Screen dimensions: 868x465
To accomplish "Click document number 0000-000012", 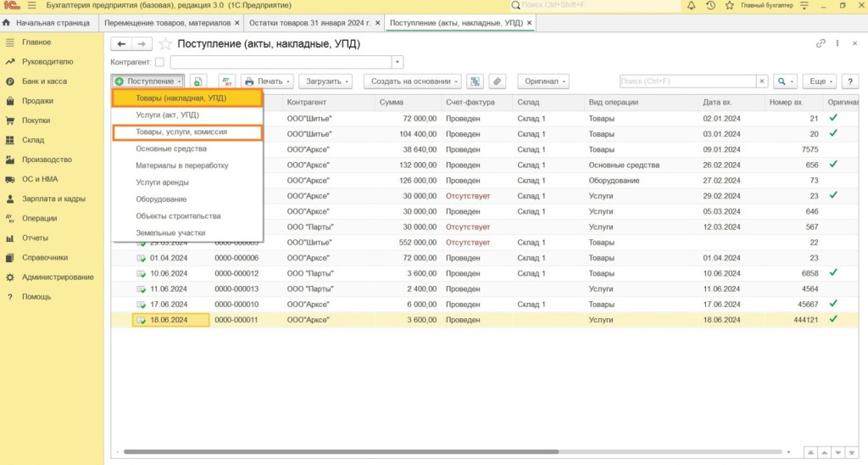I will pyautogui.click(x=236, y=273).
